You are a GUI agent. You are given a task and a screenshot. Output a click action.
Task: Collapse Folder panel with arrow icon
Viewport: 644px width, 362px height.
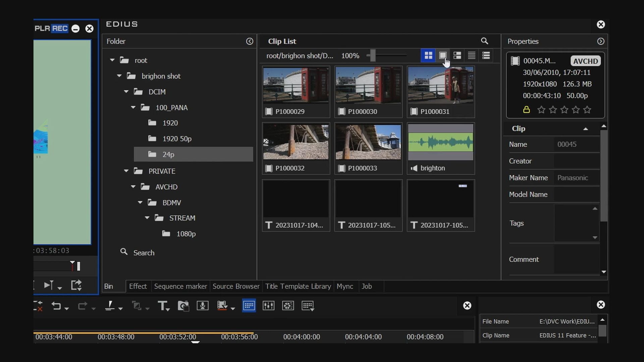[250, 41]
